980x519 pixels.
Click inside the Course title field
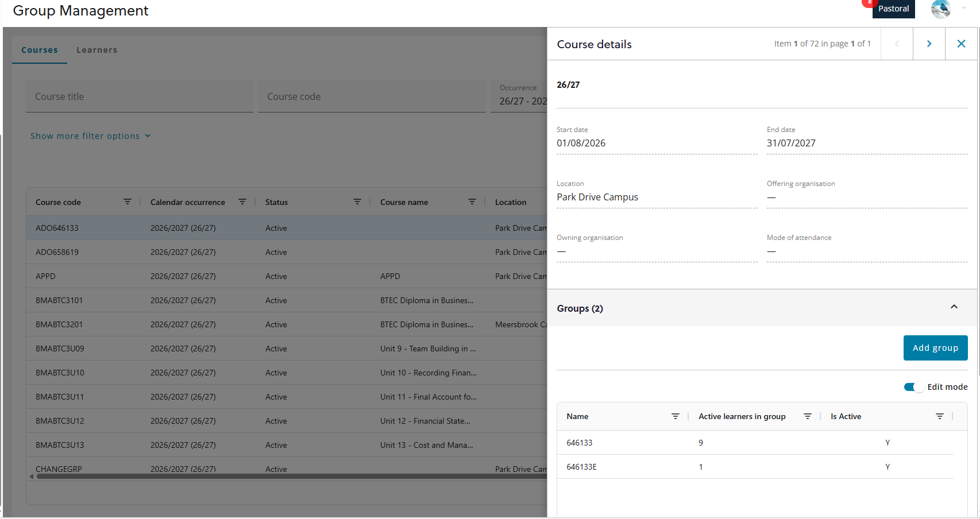(139, 96)
